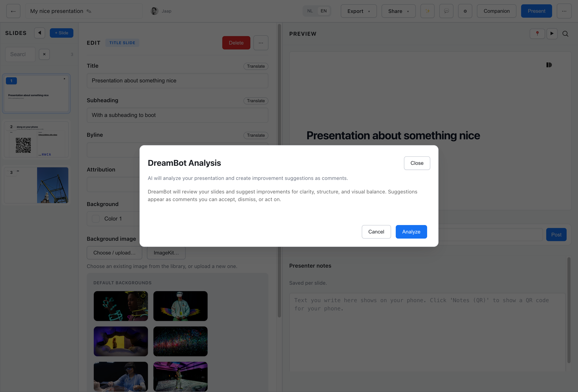Screen dimensions: 578x392
Task: Click the Title input field
Action: tap(177, 81)
